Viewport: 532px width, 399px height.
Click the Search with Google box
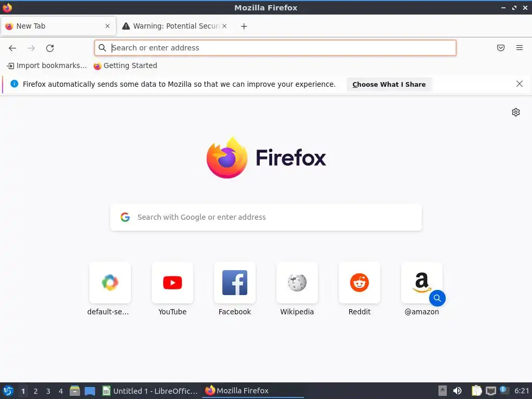(x=266, y=217)
